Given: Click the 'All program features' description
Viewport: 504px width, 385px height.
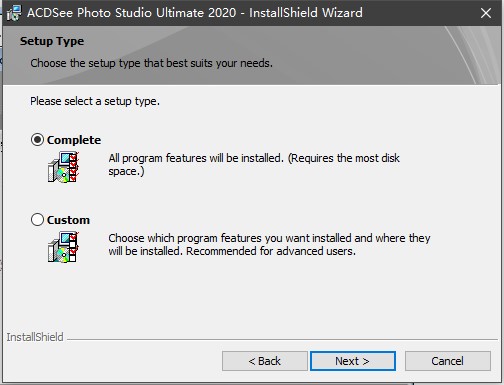Looking at the screenshot, I should click(254, 164).
